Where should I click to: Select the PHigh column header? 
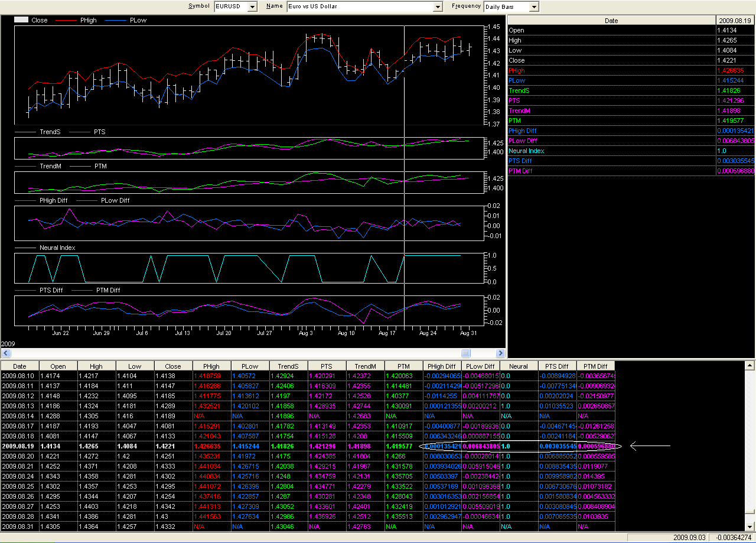coord(212,366)
